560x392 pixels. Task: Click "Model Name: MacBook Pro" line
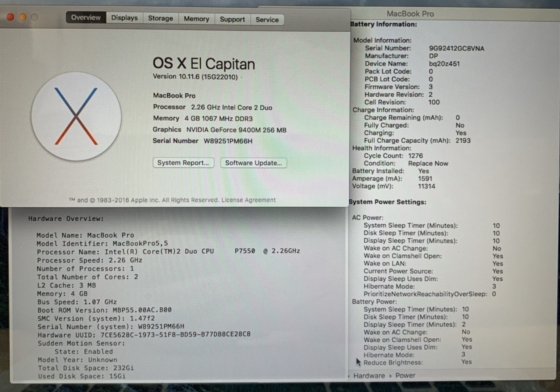[x=85, y=235]
